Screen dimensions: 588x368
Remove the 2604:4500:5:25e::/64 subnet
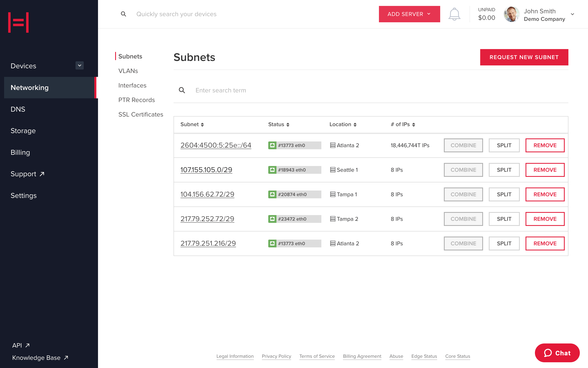point(545,145)
